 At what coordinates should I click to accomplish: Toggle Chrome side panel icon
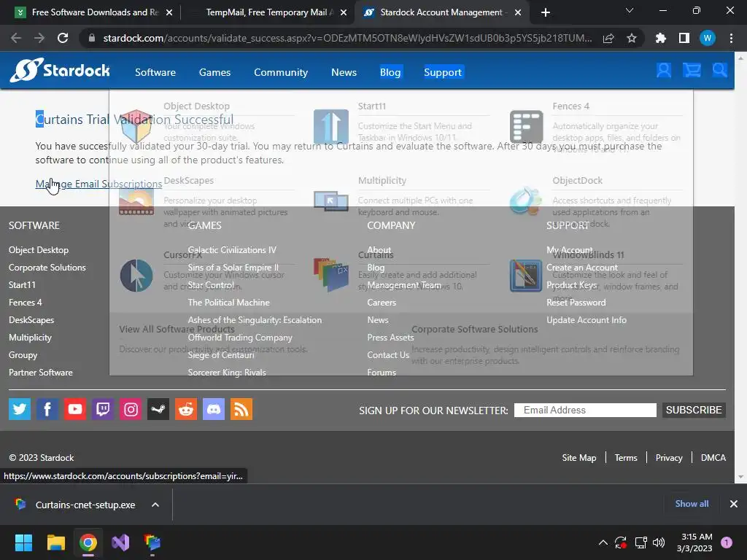click(684, 38)
